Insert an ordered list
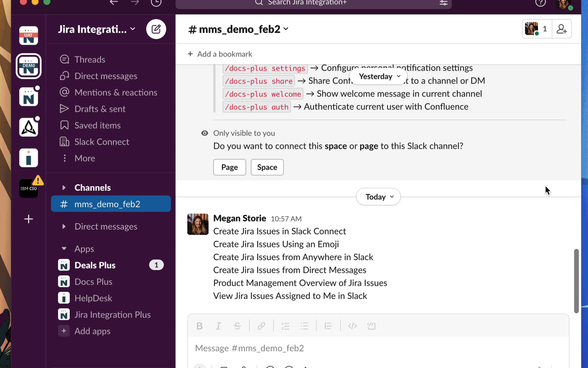 286,326
